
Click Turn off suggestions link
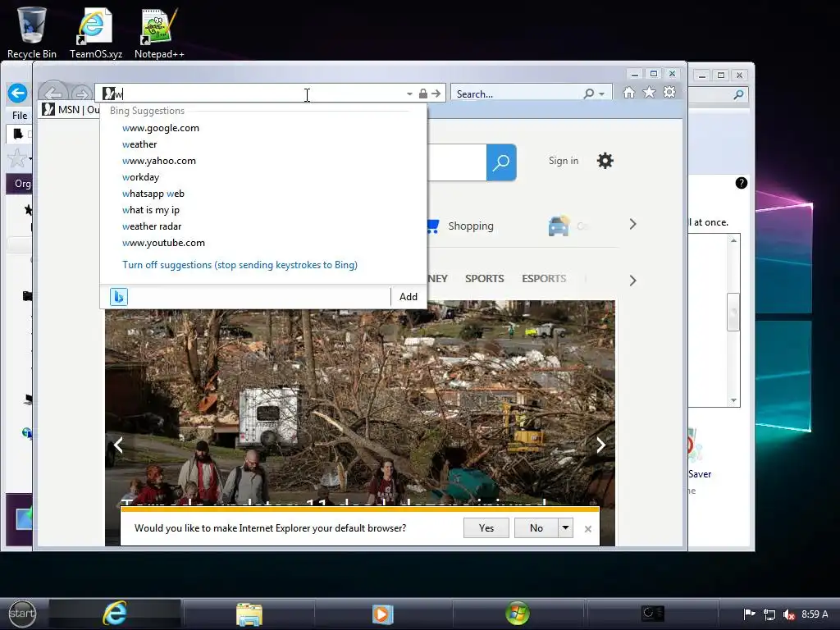coord(240,265)
